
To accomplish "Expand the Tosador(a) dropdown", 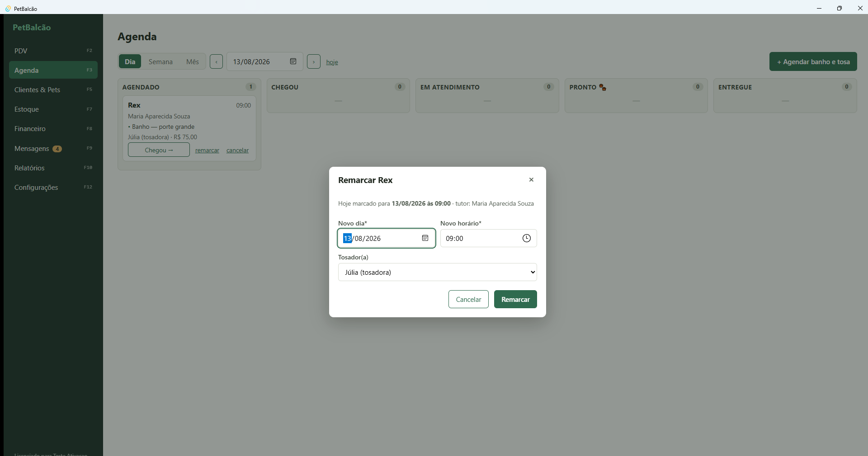I will 437,272.
